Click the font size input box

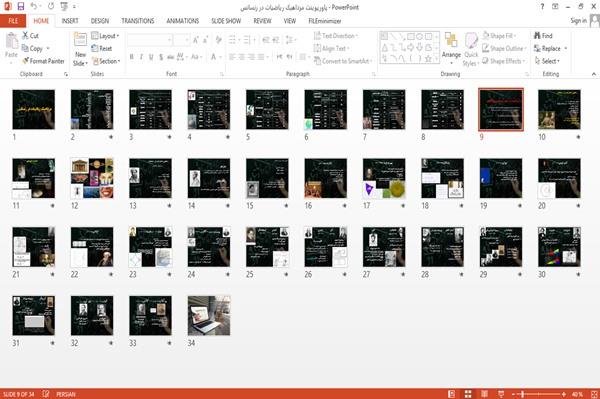(181, 40)
